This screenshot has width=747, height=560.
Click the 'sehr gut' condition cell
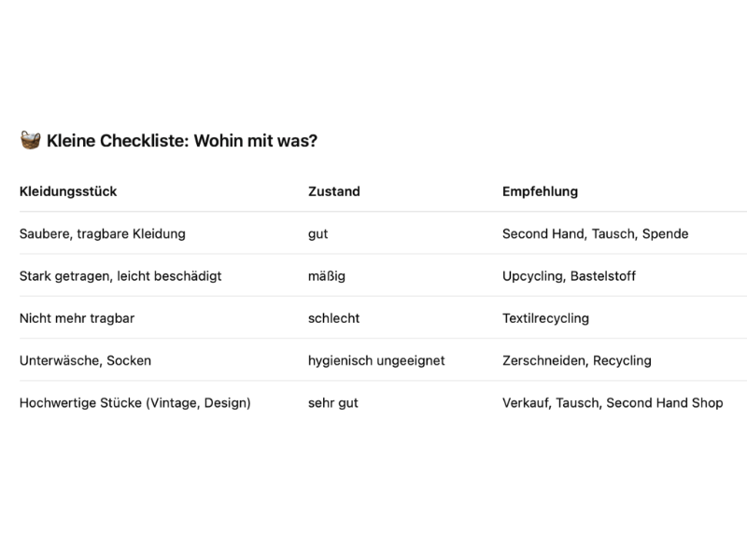pos(332,403)
